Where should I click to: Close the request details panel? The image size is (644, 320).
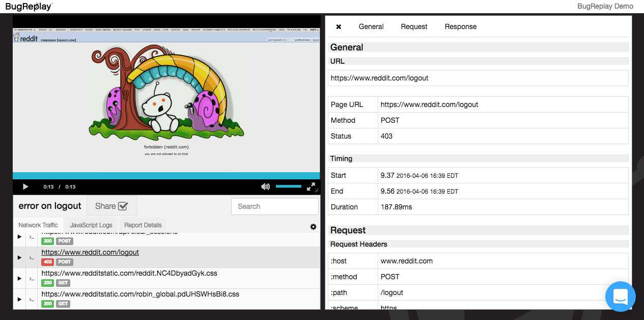[339, 26]
